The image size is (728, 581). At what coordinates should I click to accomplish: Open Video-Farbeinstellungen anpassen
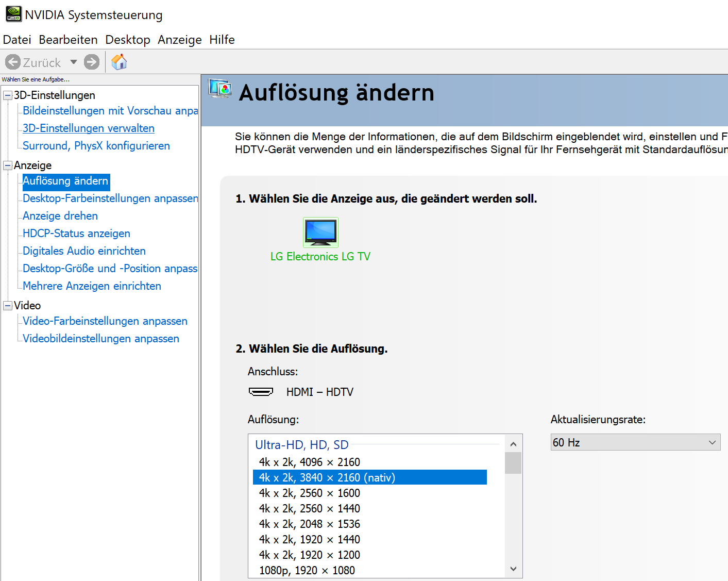click(105, 321)
